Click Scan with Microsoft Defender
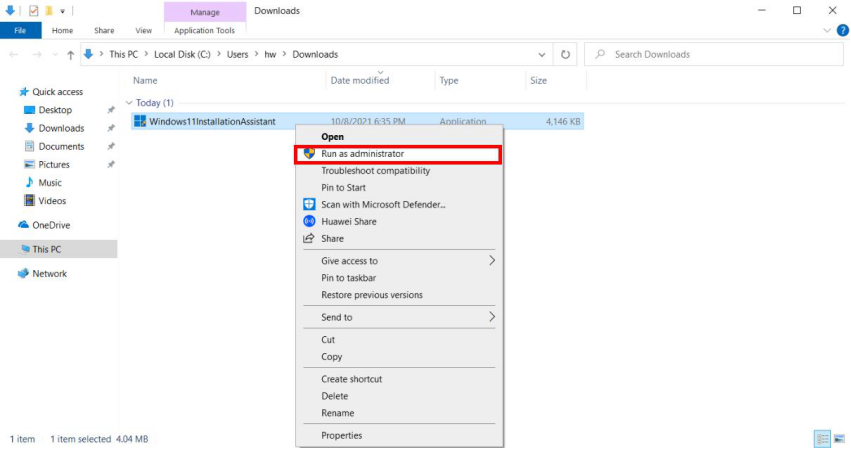Viewport: 851px width, 449px height. click(382, 204)
